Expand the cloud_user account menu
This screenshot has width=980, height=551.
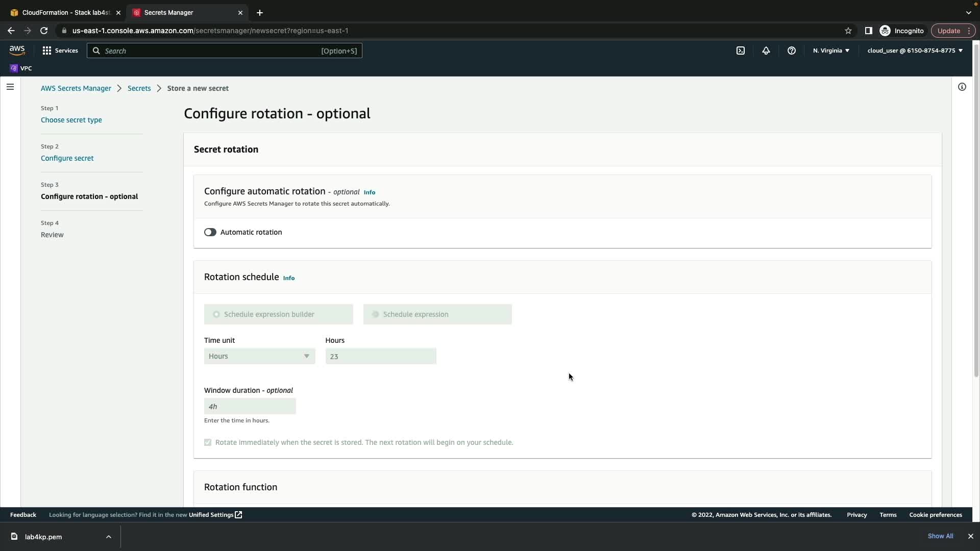pos(915,51)
